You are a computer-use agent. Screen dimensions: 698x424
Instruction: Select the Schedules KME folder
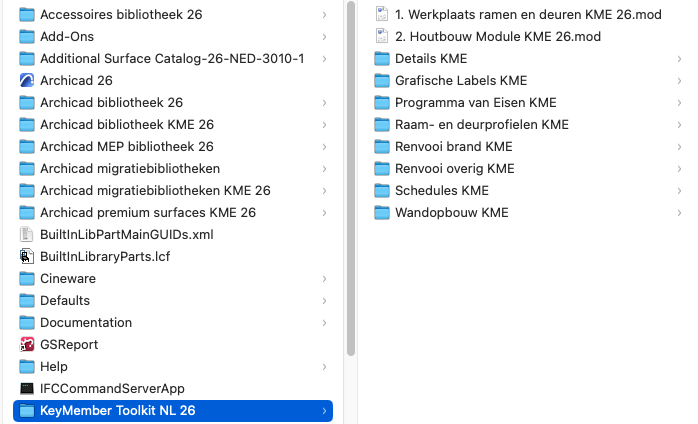[528, 191]
